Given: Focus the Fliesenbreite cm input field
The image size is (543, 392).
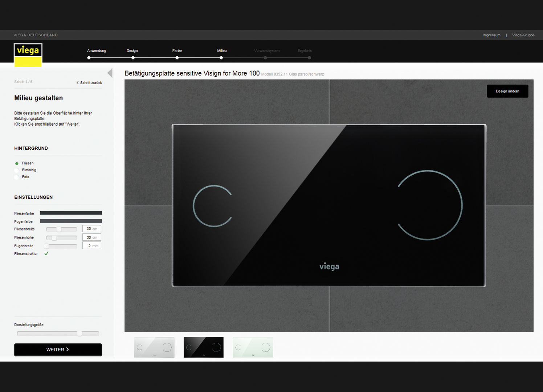Looking at the screenshot, I should click(x=91, y=229).
